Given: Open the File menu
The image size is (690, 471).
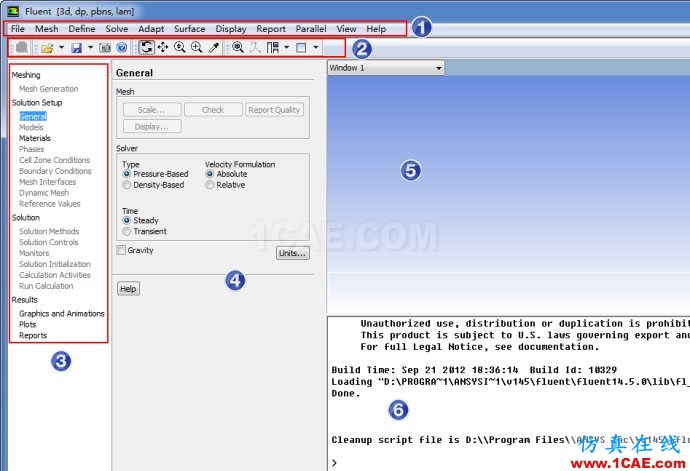Looking at the screenshot, I should point(18,29).
